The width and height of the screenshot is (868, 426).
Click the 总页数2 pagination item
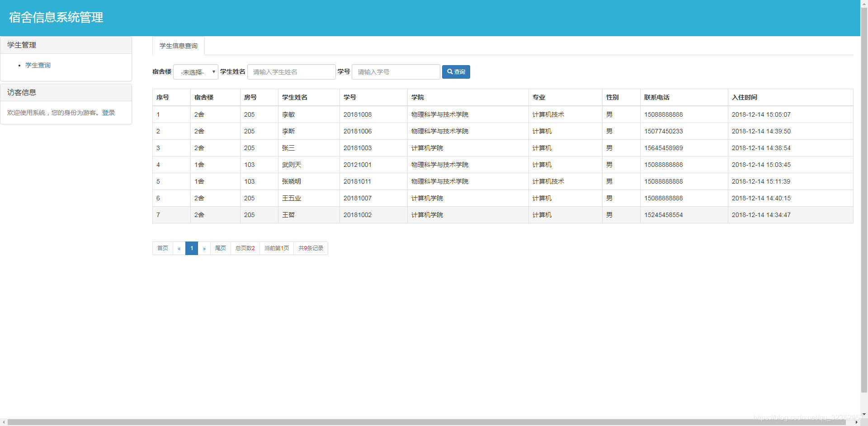point(245,248)
